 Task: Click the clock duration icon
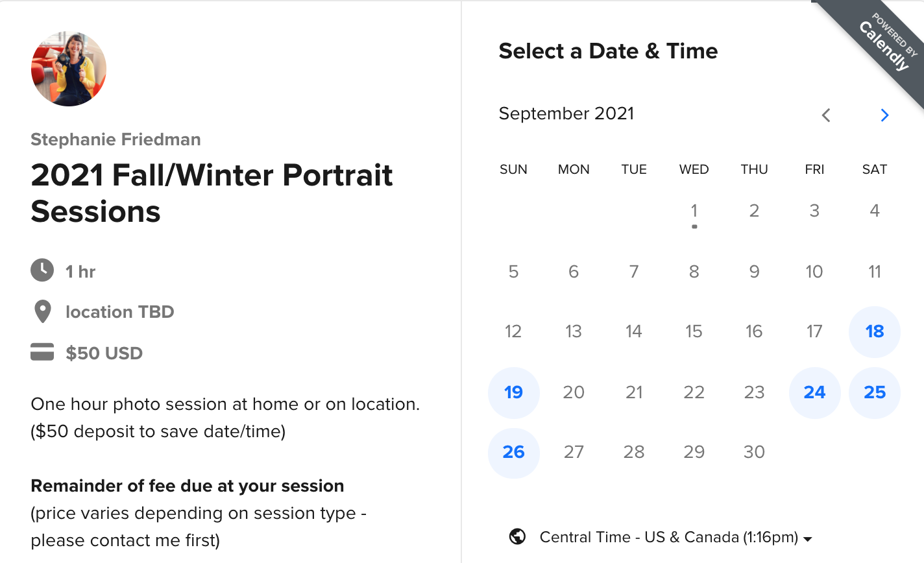(x=42, y=270)
